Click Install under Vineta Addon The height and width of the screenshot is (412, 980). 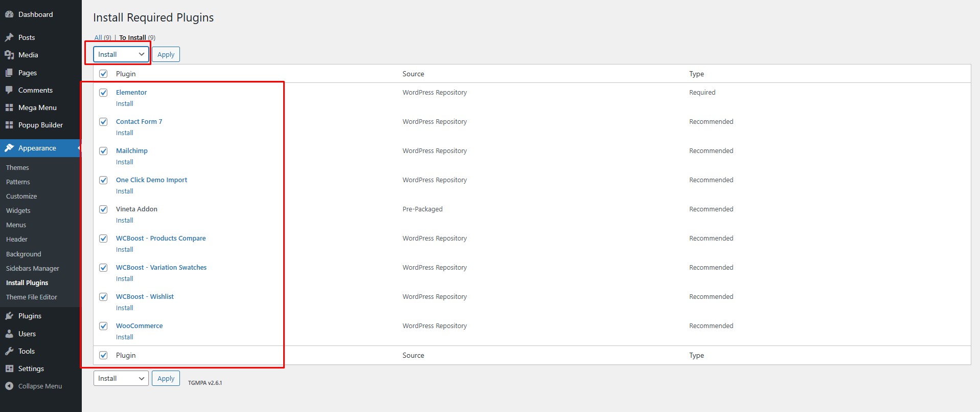[x=125, y=220]
